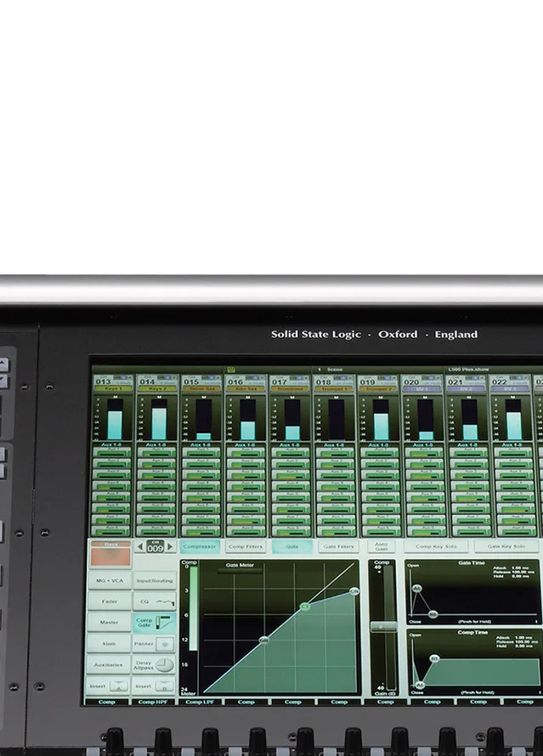The height and width of the screenshot is (756, 543).
Task: Select channel 017 Trombone tile
Action: tap(289, 384)
